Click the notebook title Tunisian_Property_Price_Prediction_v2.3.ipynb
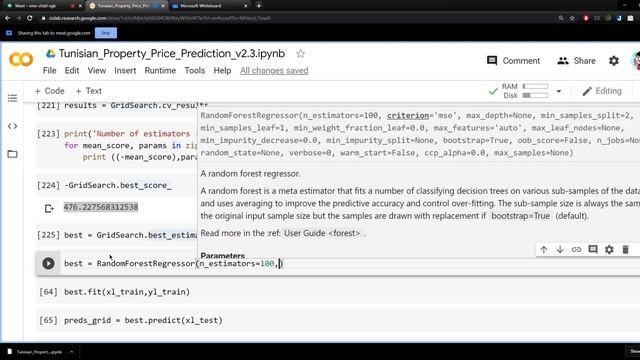640x360 pixels. tap(172, 53)
